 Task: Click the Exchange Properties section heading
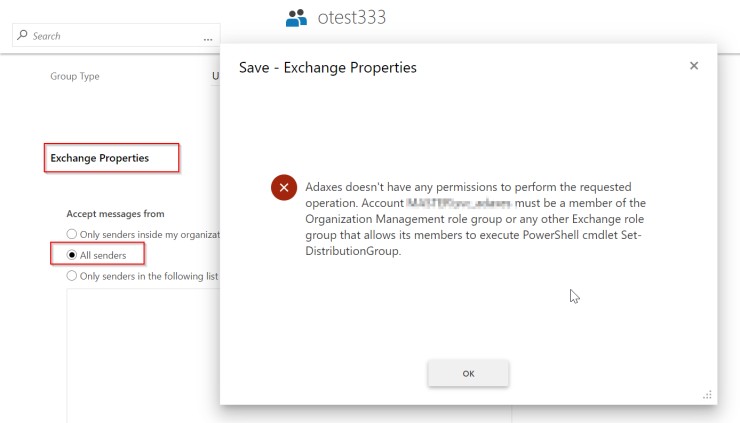(100, 158)
